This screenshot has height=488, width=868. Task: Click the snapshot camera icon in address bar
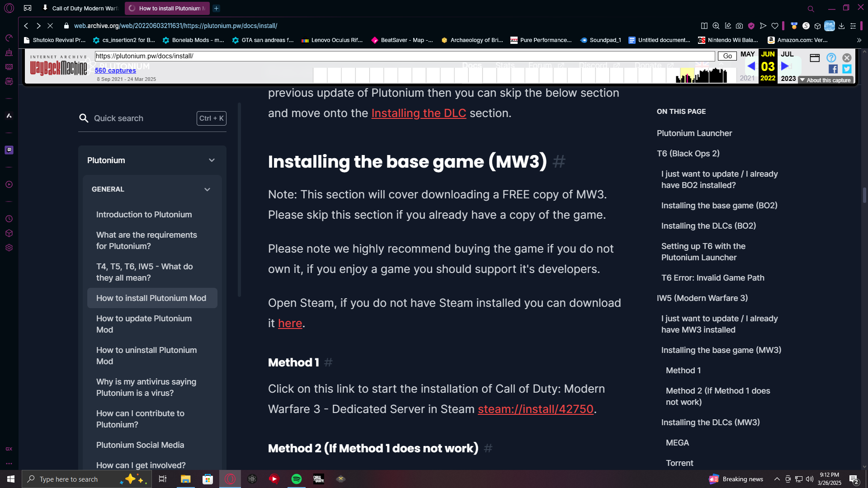[739, 26]
